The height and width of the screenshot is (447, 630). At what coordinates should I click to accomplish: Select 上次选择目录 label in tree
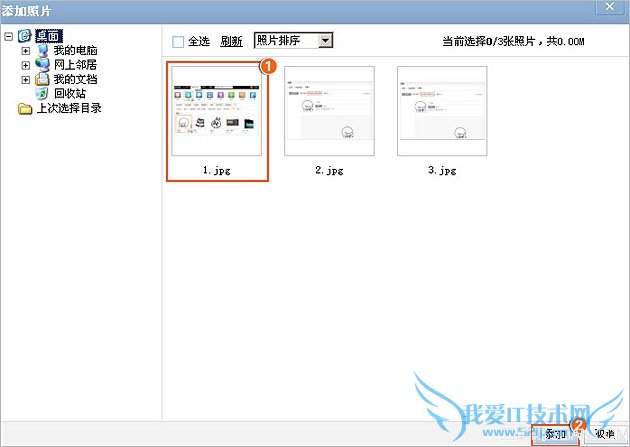69,108
